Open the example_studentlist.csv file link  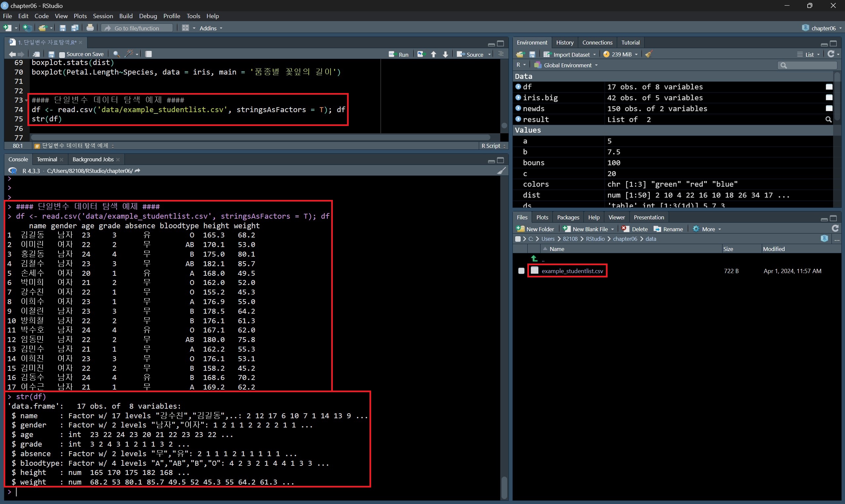coord(572,271)
